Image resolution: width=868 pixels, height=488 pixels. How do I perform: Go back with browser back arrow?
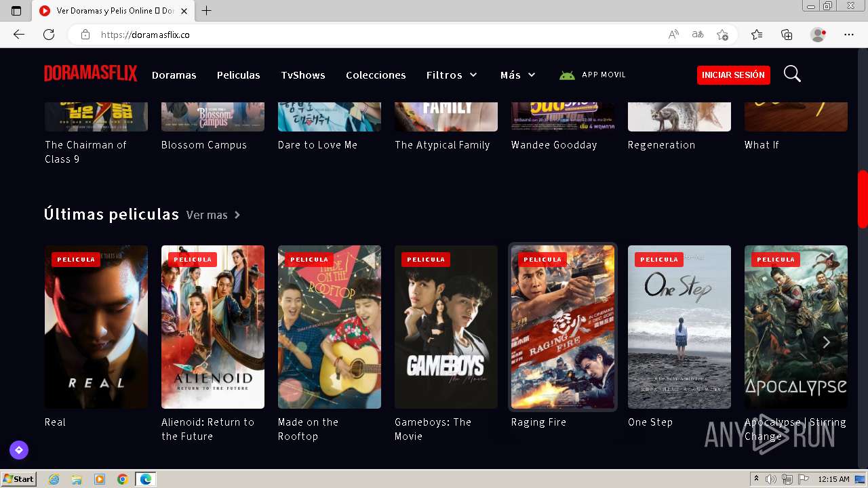pos(19,35)
